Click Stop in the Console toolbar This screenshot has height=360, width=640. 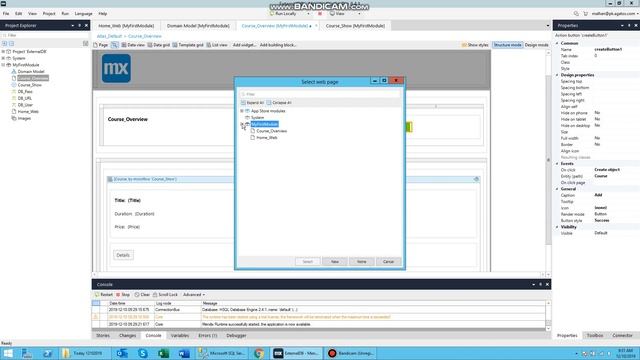click(123, 295)
